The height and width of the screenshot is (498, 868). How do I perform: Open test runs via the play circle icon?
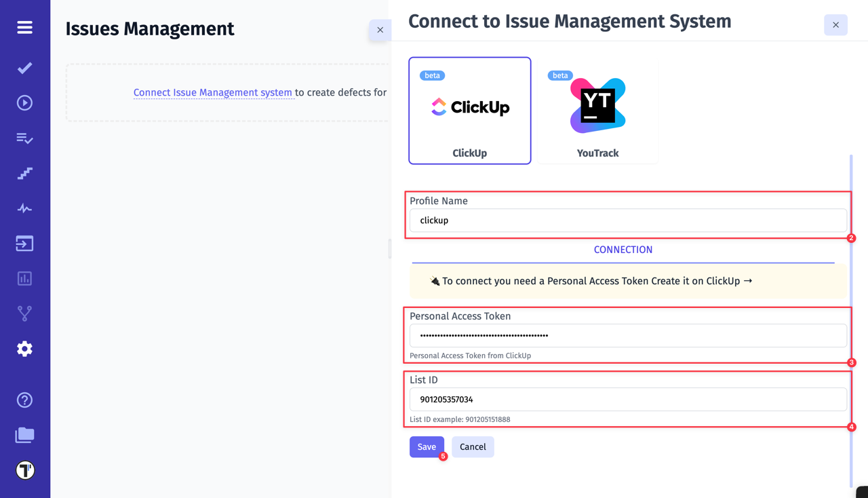pyautogui.click(x=24, y=102)
